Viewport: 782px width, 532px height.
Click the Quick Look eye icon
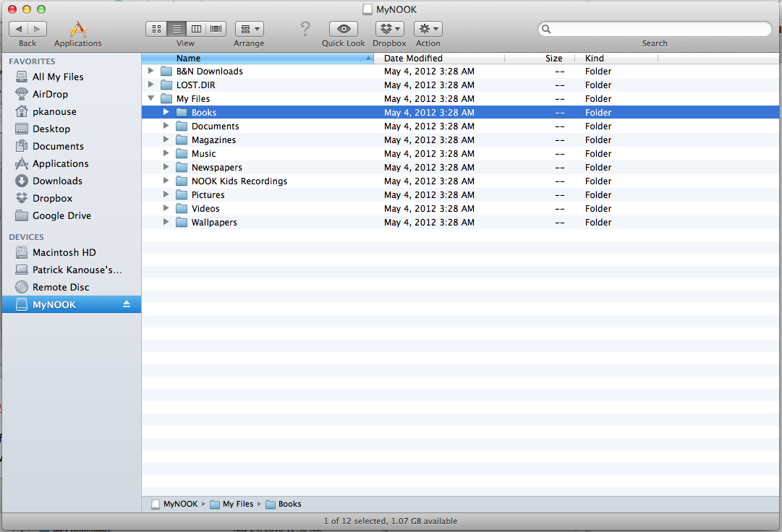pos(344,29)
